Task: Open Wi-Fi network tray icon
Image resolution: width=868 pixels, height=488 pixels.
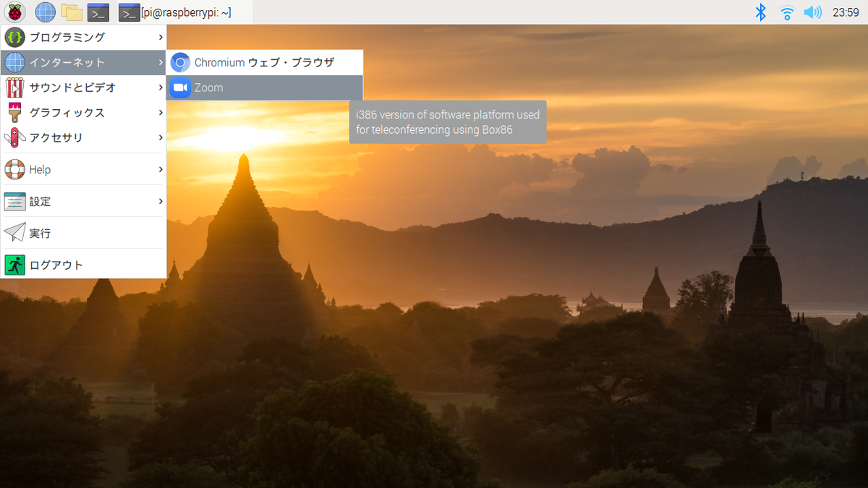Action: 787,12
